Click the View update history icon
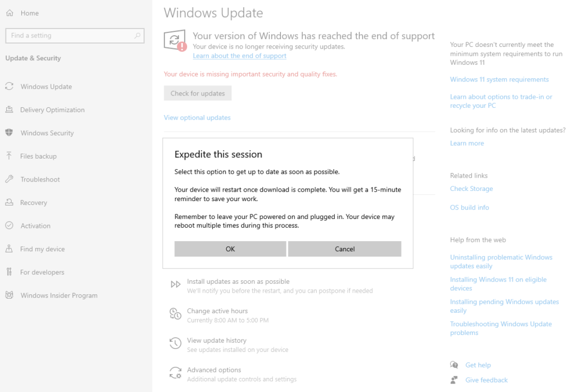 click(x=175, y=343)
